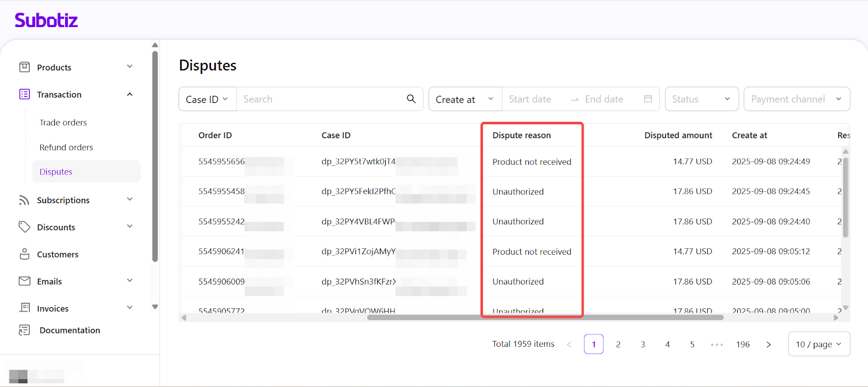Open the Payment channel dropdown
Image resolution: width=868 pixels, height=387 pixels.
[796, 99]
